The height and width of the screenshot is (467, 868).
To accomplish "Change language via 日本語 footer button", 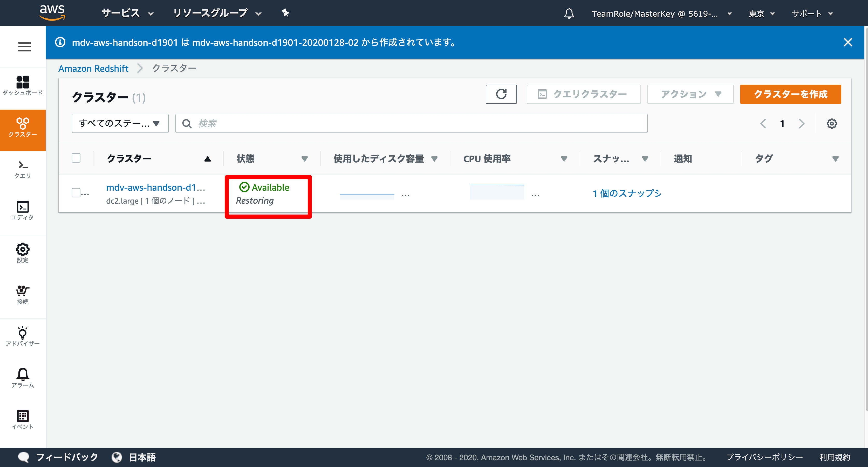I will [x=134, y=457].
